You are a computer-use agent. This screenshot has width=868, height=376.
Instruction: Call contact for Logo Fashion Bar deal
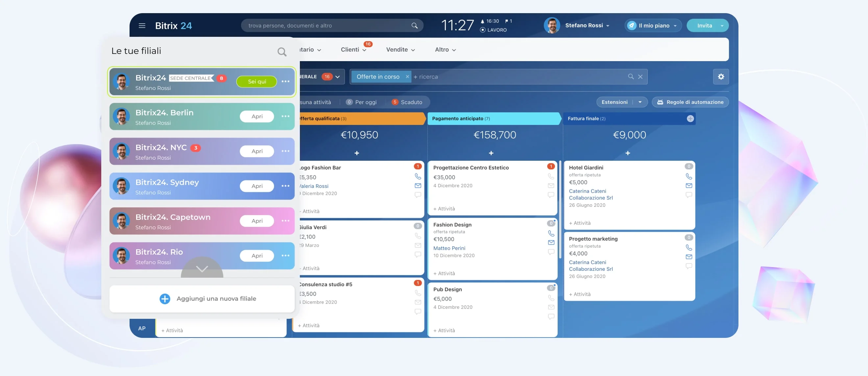pos(418,176)
